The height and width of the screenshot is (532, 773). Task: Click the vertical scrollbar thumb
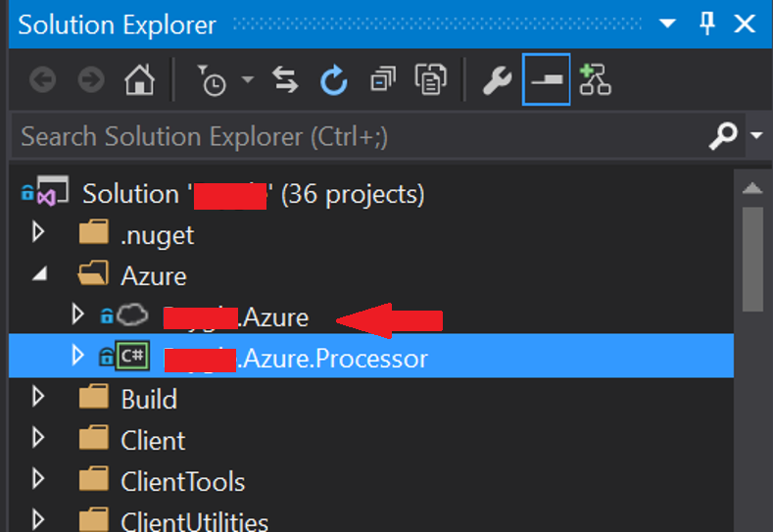point(752,255)
